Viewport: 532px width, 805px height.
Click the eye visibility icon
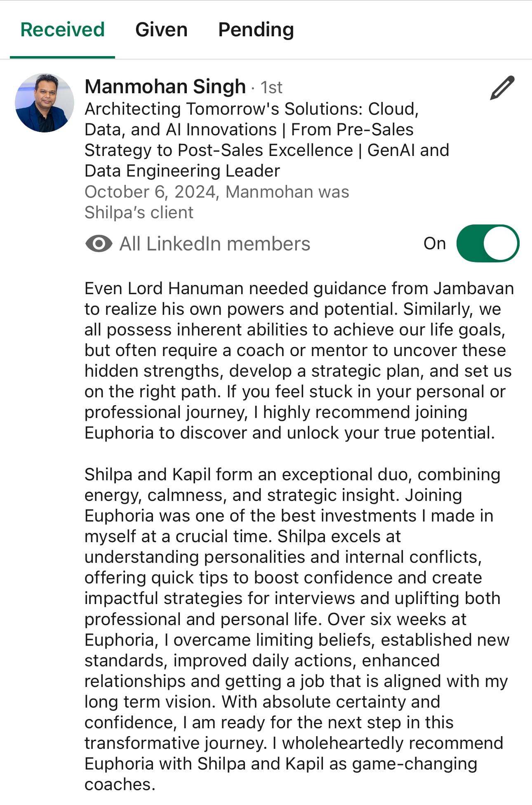pos(99,243)
